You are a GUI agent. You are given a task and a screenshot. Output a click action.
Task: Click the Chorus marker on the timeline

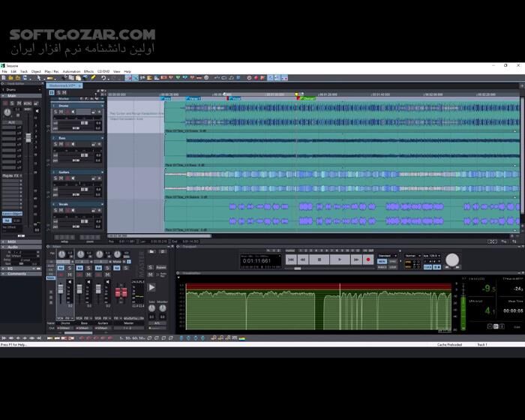(x=306, y=98)
